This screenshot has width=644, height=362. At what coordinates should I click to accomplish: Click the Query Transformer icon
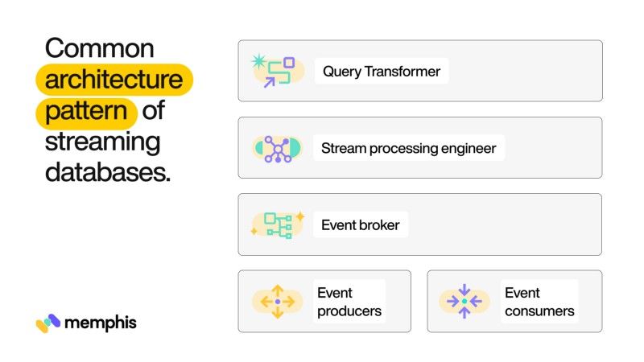(x=277, y=71)
